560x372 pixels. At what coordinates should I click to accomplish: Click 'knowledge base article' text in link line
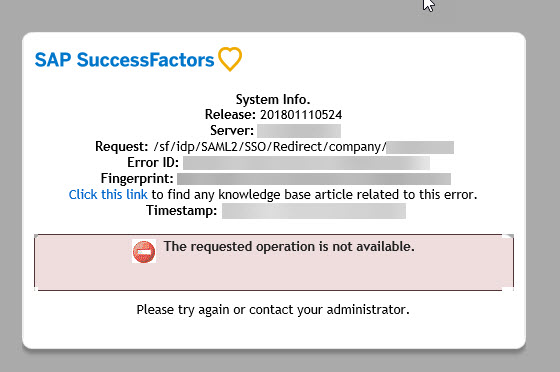coord(286,195)
